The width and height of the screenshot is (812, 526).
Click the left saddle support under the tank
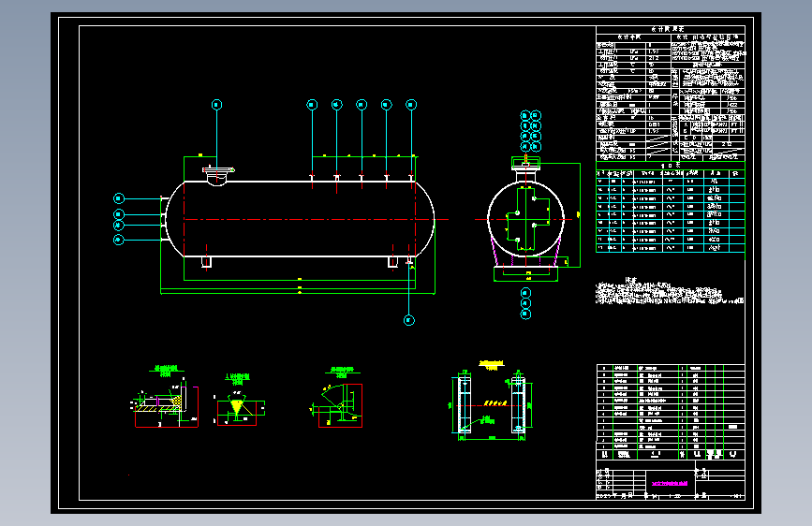click(x=206, y=261)
